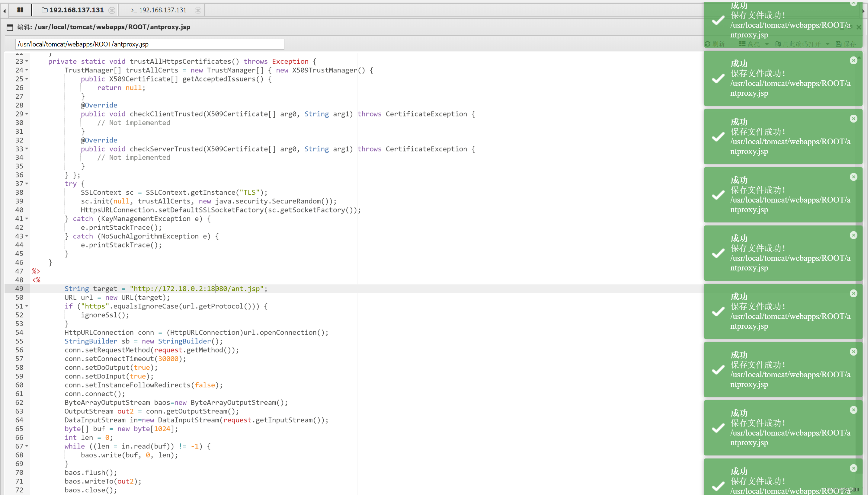
Task: Open the 高亮 highlight mode dropdown
Action: coord(754,44)
